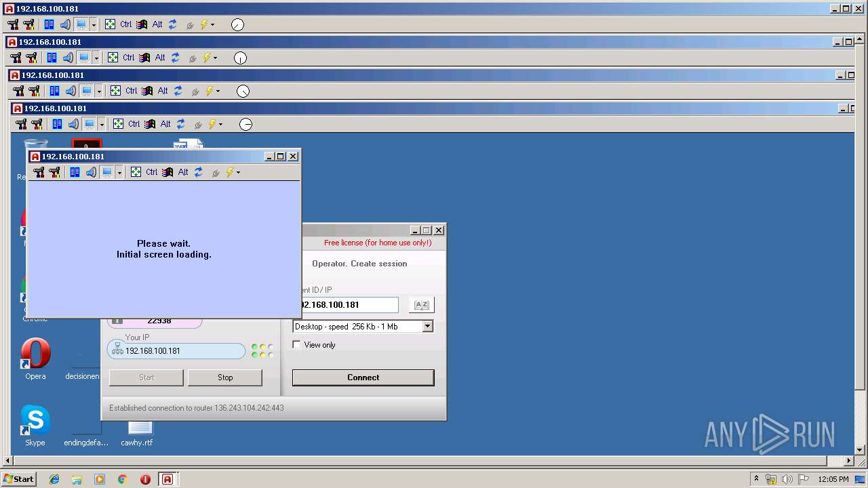Open File Manager in fourth nested window toolbar
The height and width of the screenshot is (488, 868).
coord(57,124)
